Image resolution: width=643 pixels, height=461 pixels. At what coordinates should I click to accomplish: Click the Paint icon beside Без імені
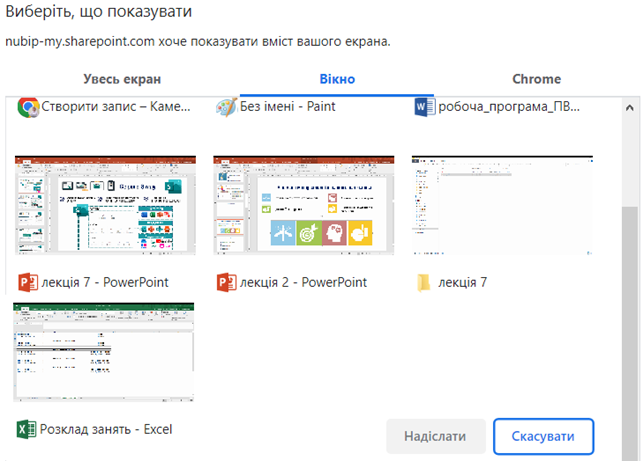point(226,106)
